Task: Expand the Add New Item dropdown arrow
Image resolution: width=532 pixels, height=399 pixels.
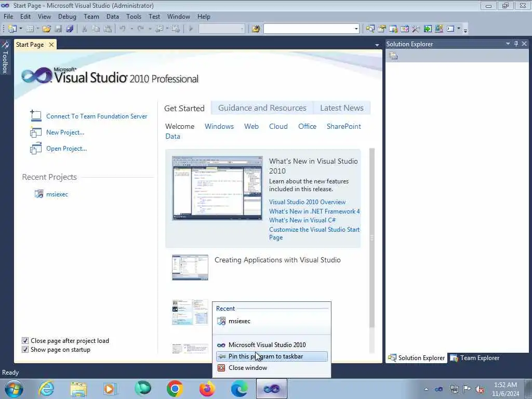Action: [37, 29]
